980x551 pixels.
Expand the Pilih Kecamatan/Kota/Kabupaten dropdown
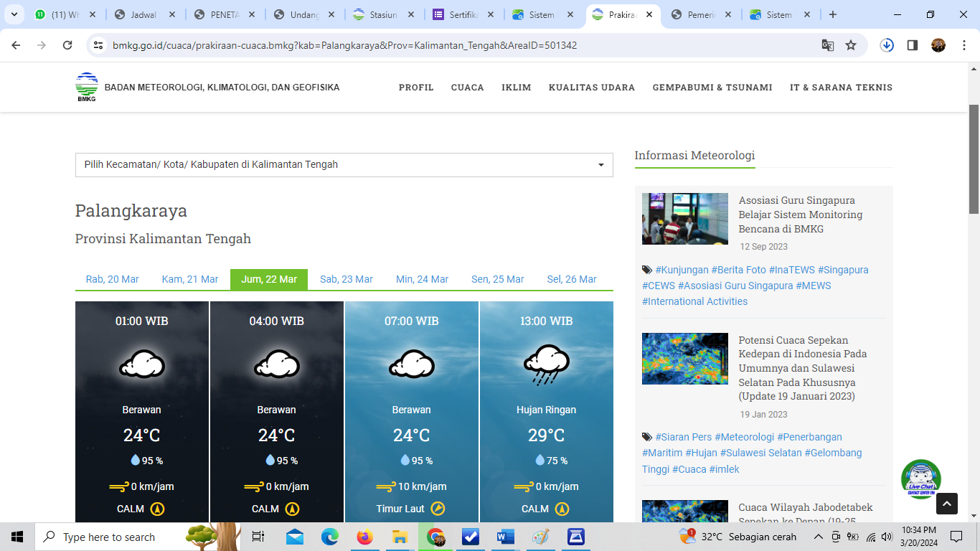pos(344,164)
